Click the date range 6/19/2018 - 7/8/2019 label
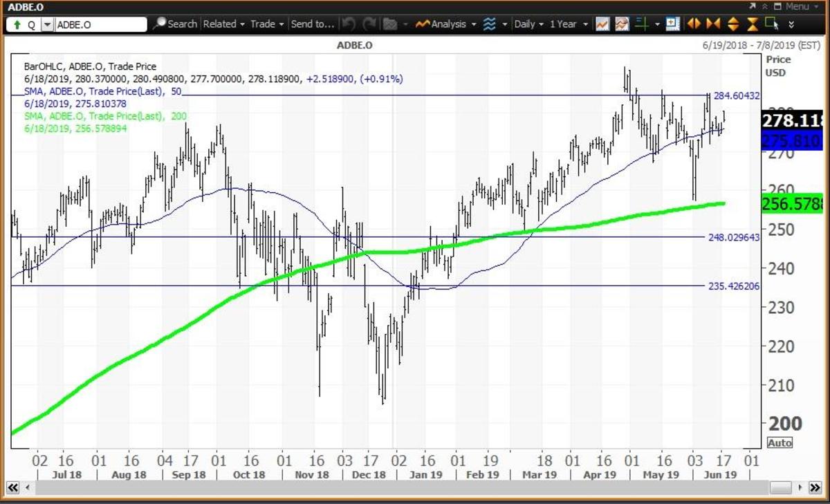This screenshot has width=830, height=504. tap(761, 46)
